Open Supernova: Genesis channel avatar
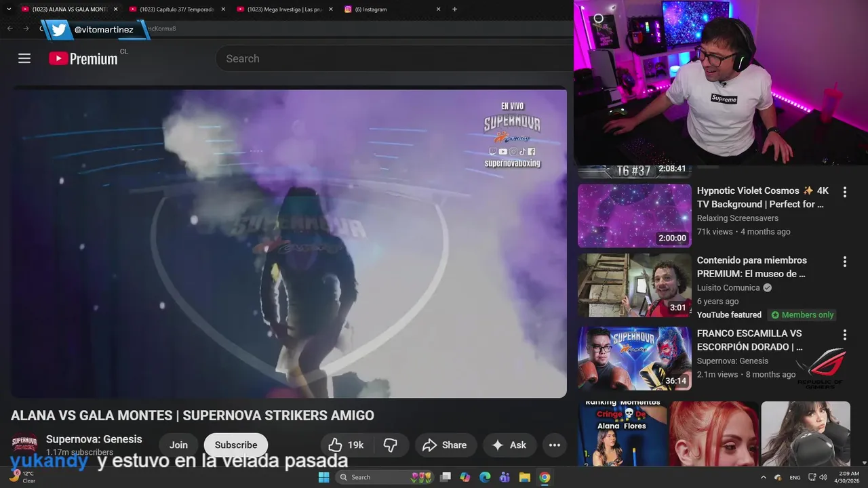Viewport: 868px width, 488px height. [25, 445]
